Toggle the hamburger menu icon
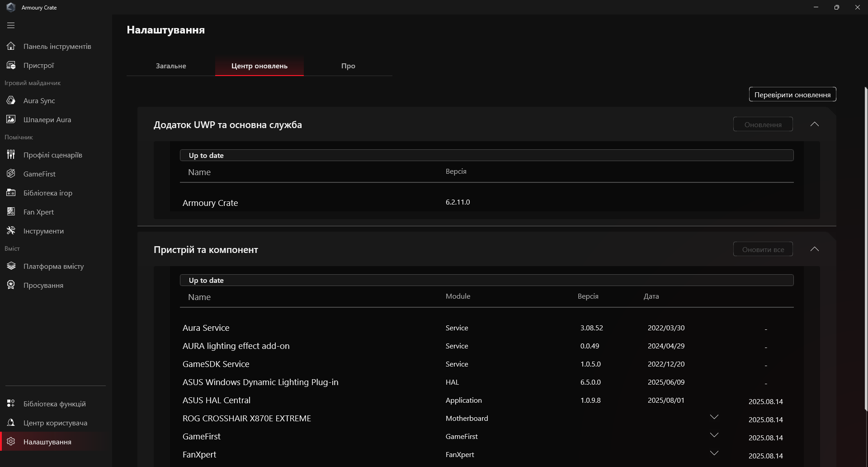Screen dimensions: 868x467 coord(11,25)
